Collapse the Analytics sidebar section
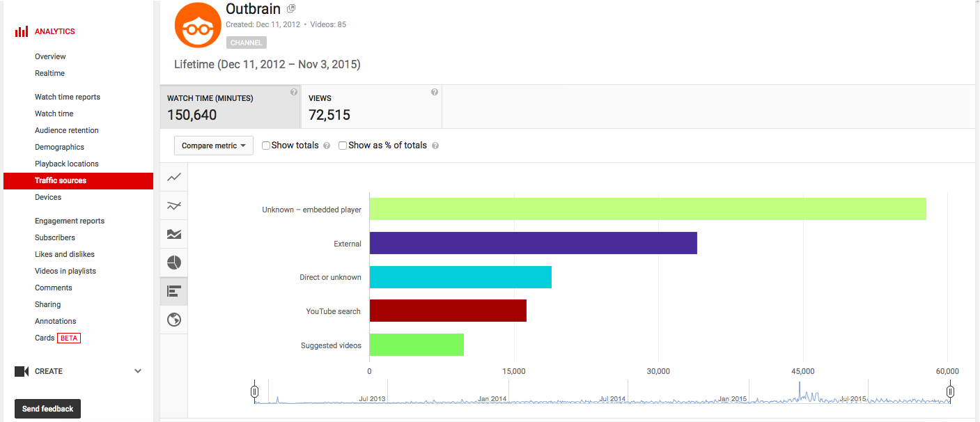Screen dimensions: 980x422 [x=54, y=31]
